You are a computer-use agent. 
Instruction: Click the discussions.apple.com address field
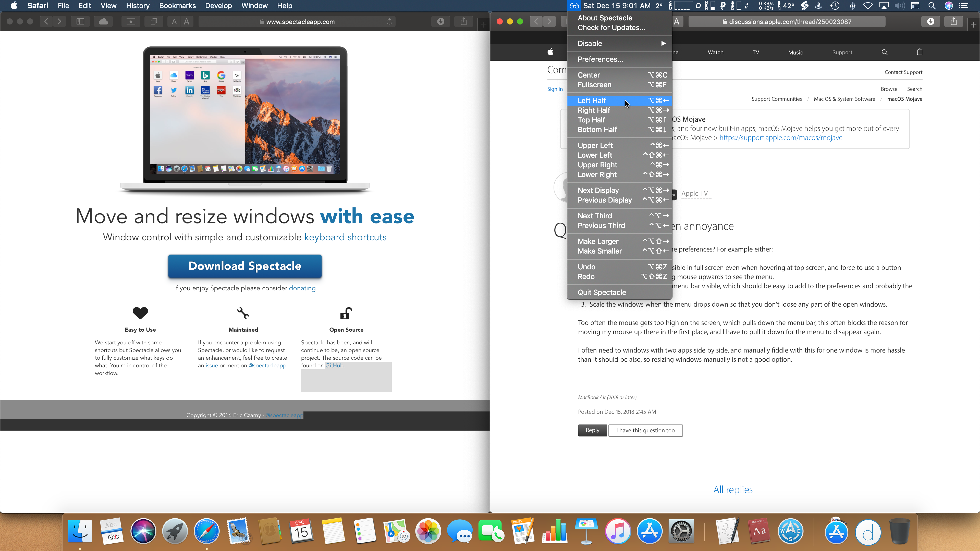(x=787, y=22)
